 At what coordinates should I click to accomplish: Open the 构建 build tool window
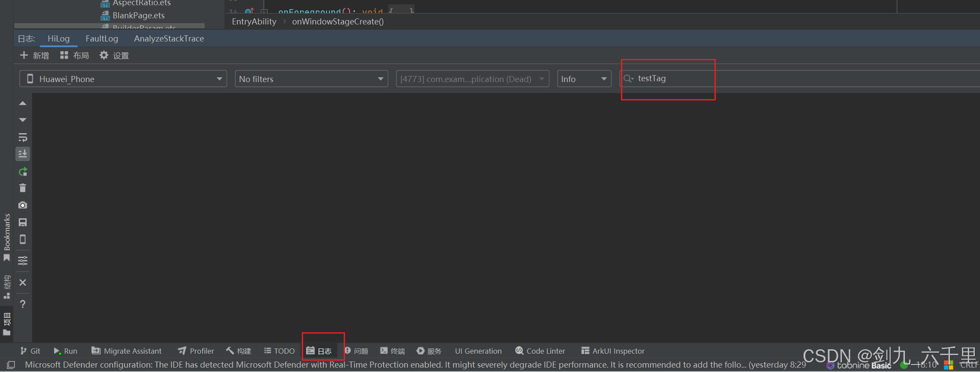(x=238, y=351)
